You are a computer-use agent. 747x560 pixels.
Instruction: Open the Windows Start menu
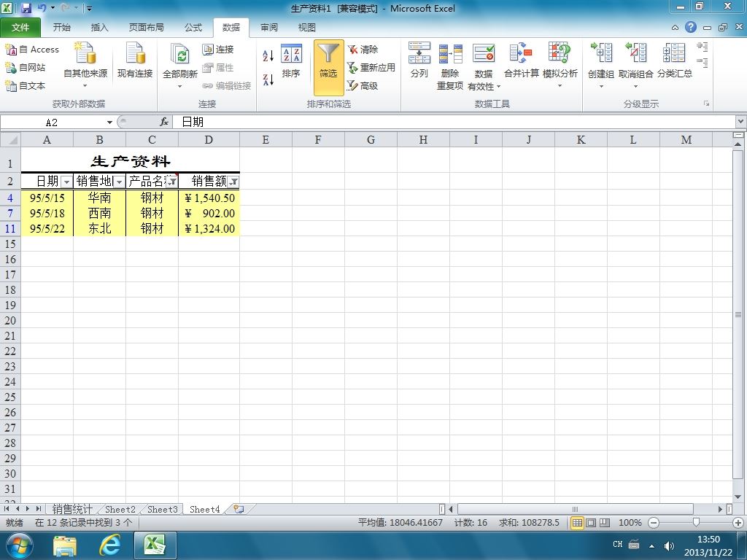pyautogui.click(x=20, y=545)
